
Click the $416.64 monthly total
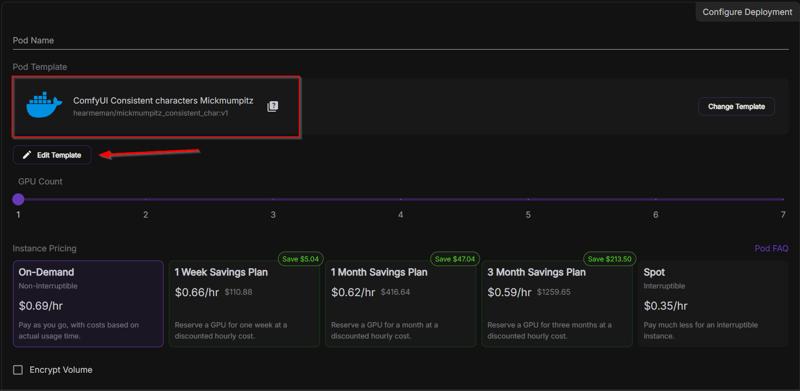(x=395, y=292)
